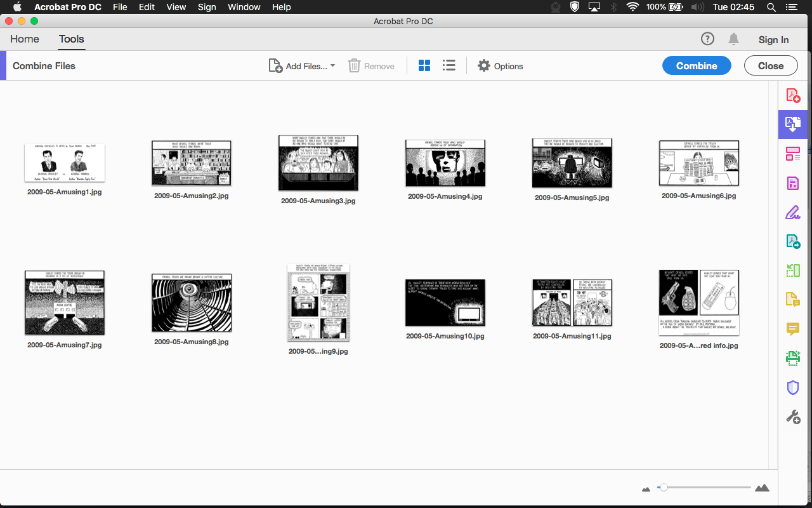Click the trash Remove button
This screenshot has width=812, height=508.
pos(371,66)
